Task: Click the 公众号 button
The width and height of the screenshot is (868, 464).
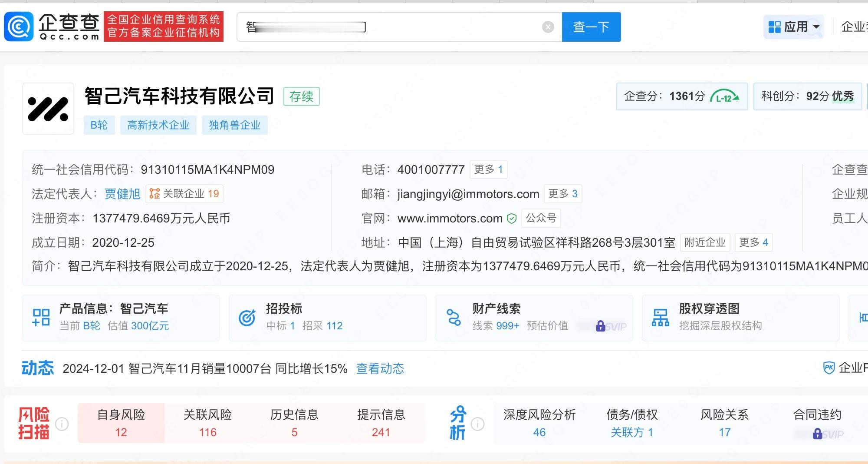Action: click(x=541, y=218)
